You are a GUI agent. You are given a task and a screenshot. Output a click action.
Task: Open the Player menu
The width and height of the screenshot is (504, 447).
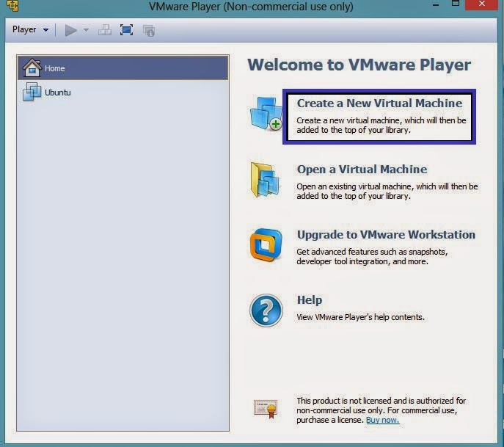click(x=24, y=29)
